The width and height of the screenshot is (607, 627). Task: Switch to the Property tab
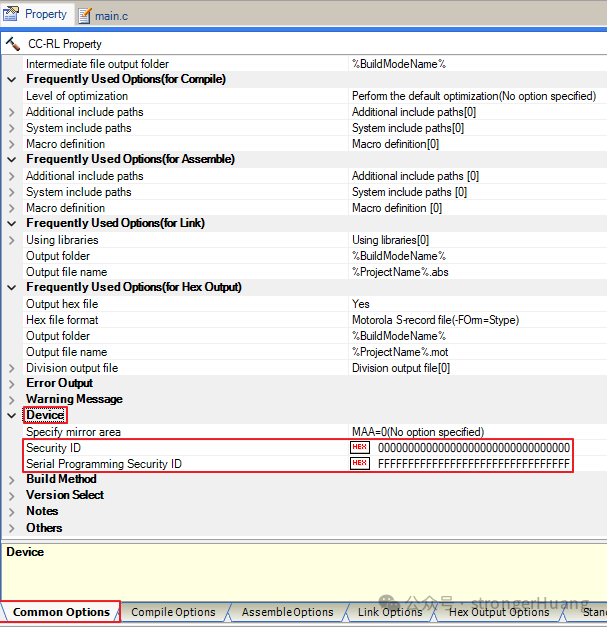tap(37, 14)
